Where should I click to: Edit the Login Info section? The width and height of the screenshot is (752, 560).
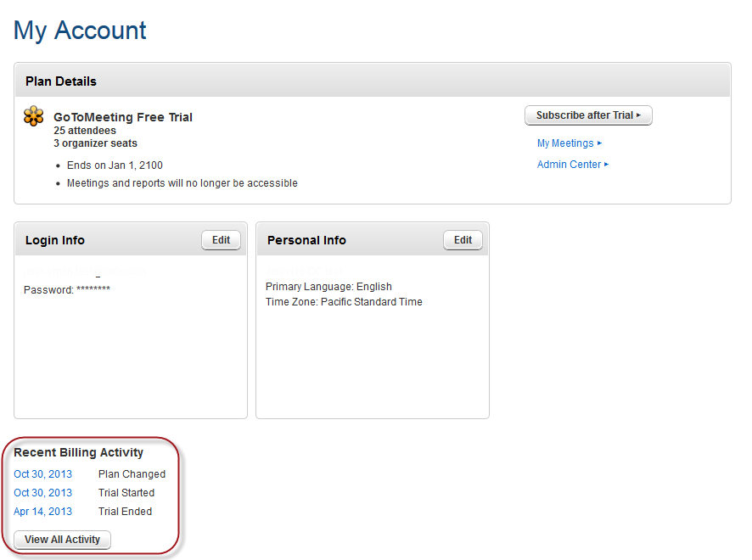[x=221, y=240]
